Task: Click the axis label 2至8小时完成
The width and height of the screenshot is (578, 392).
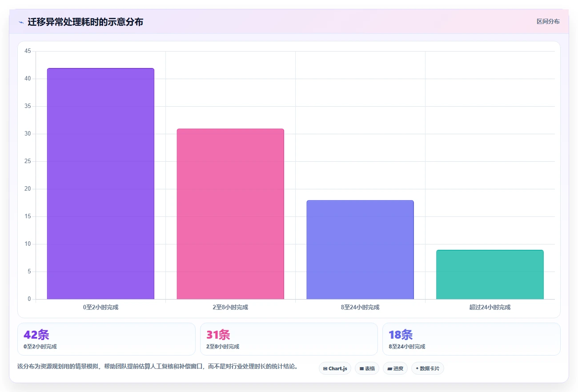Action: point(230,307)
